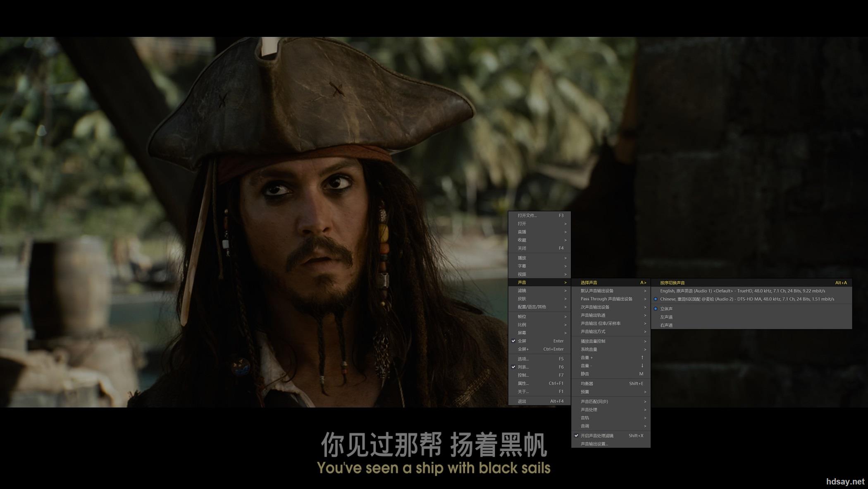Viewport: 868px width, 489px height.
Task: Click 按序切换声音 (Alt+A) entry
Action: [751, 283]
